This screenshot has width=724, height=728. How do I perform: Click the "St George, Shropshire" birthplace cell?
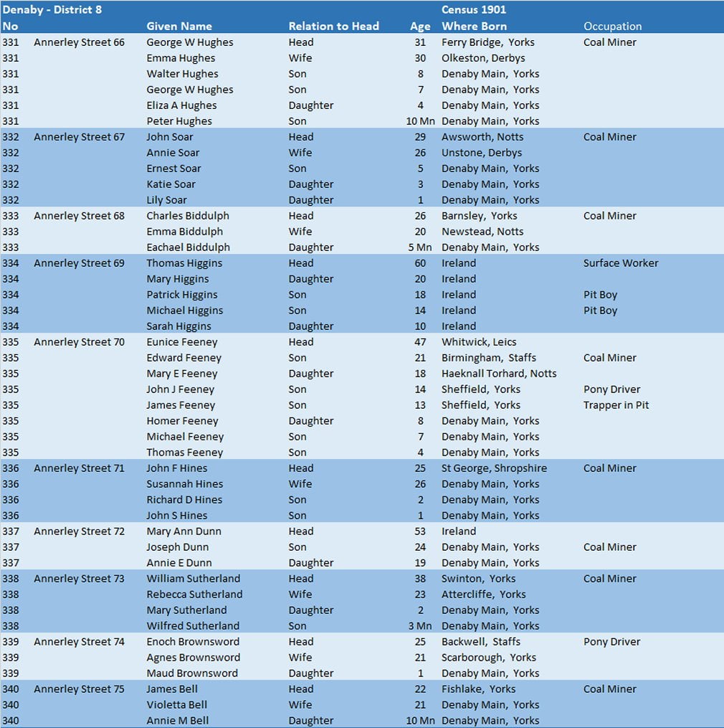point(494,468)
